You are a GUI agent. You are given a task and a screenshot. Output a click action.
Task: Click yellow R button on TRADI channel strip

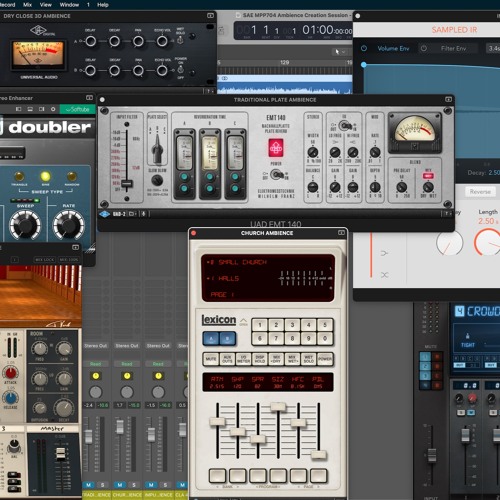point(96,376)
